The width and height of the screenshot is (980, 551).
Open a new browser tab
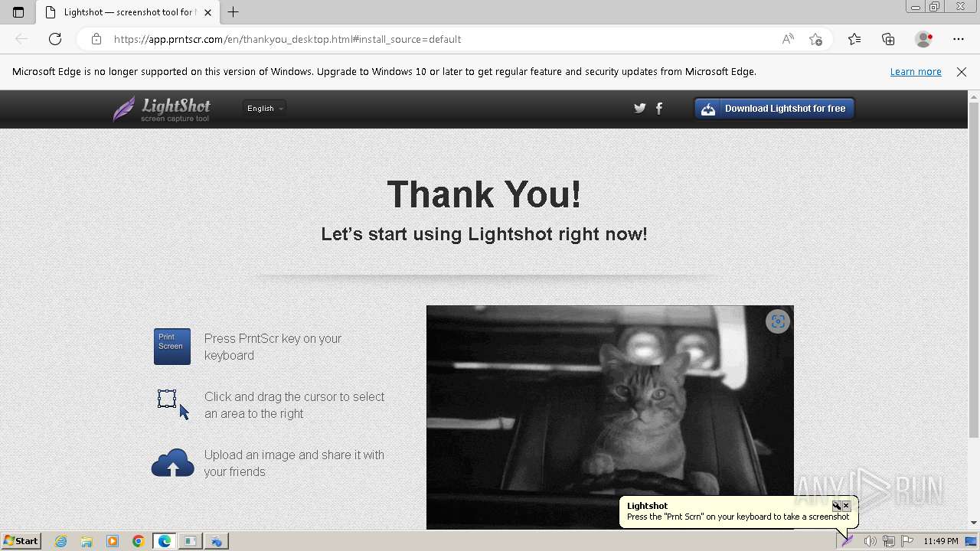click(x=234, y=12)
